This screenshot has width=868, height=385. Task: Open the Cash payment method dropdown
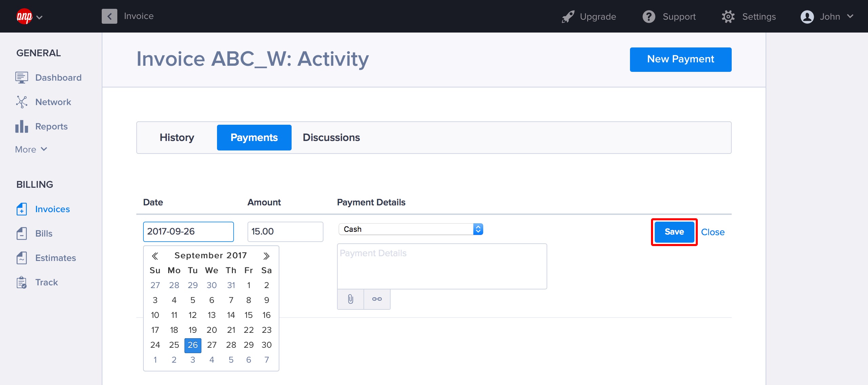[x=411, y=229]
